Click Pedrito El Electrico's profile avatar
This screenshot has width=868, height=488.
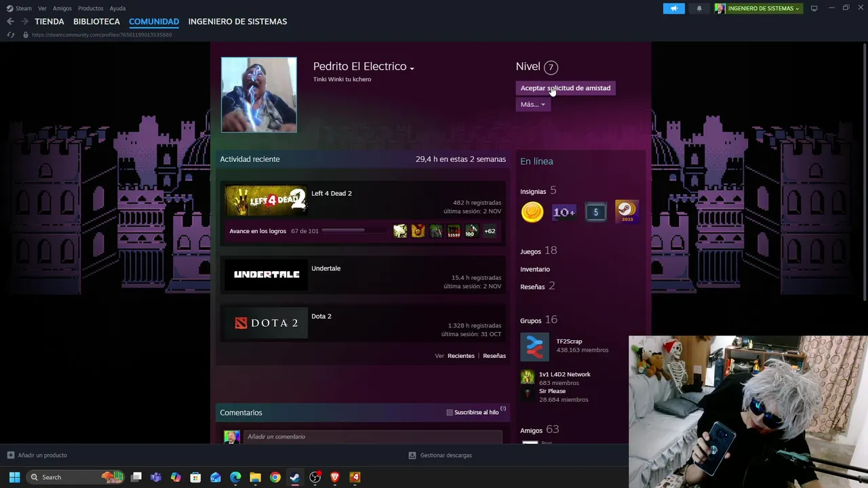259,94
